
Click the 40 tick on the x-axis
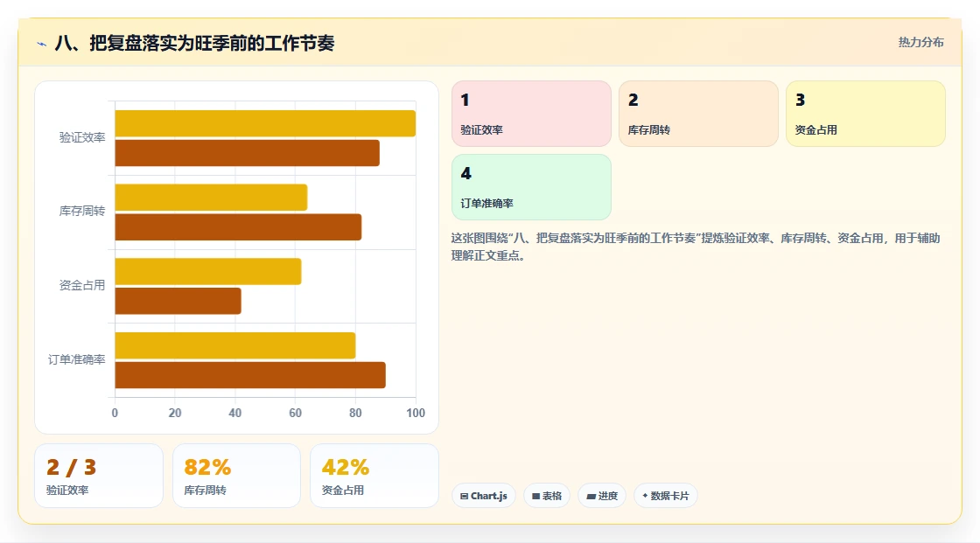click(235, 413)
